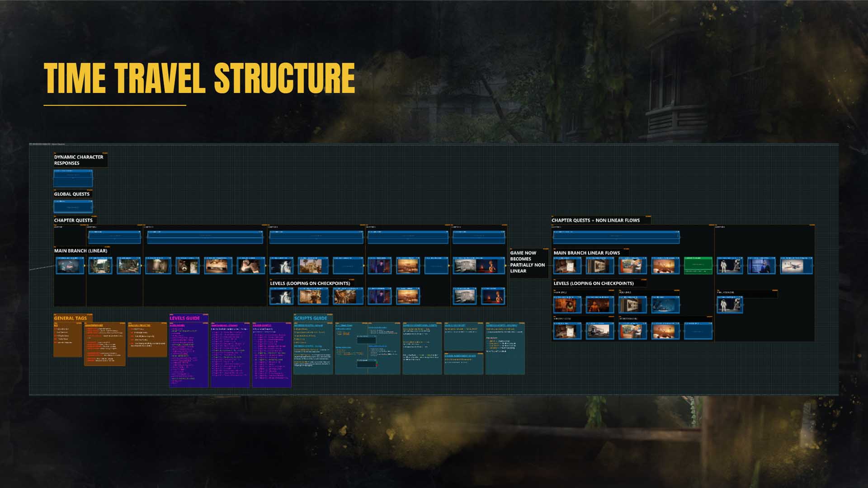Screen dimensions: 868x488
Task: Select the Chapter Quests + Non Linear Flows label
Action: [595, 220]
